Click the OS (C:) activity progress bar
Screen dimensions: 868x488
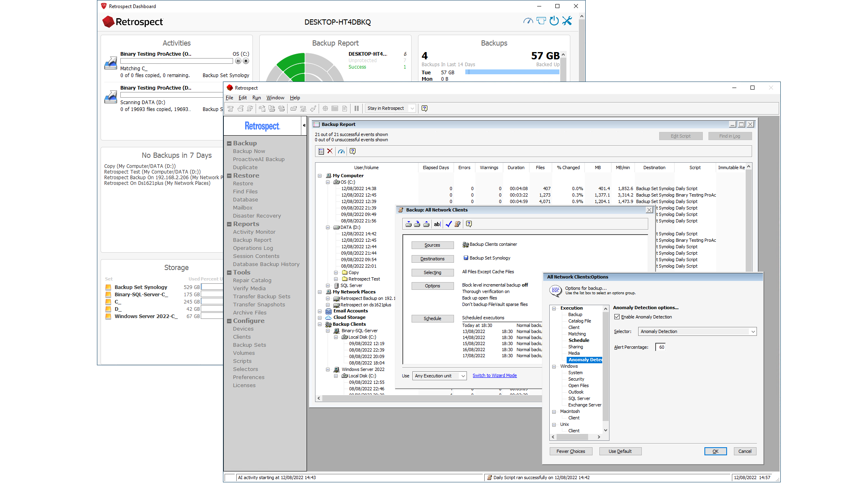[177, 61]
